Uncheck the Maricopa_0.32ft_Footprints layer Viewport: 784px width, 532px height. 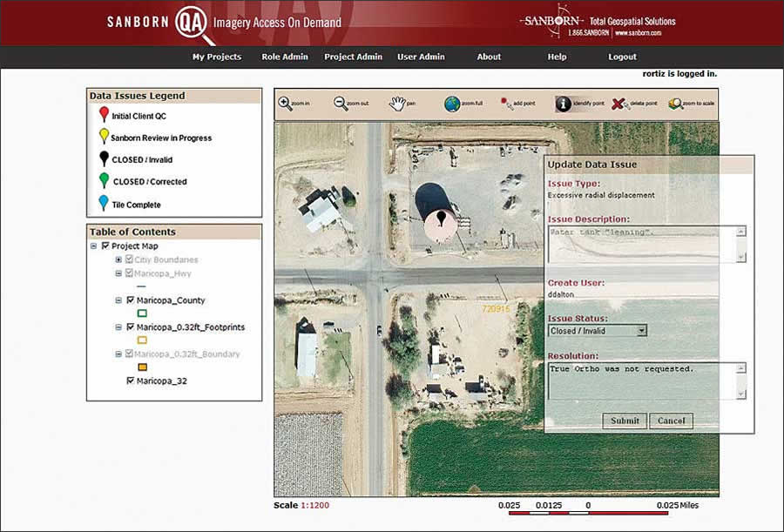point(131,327)
